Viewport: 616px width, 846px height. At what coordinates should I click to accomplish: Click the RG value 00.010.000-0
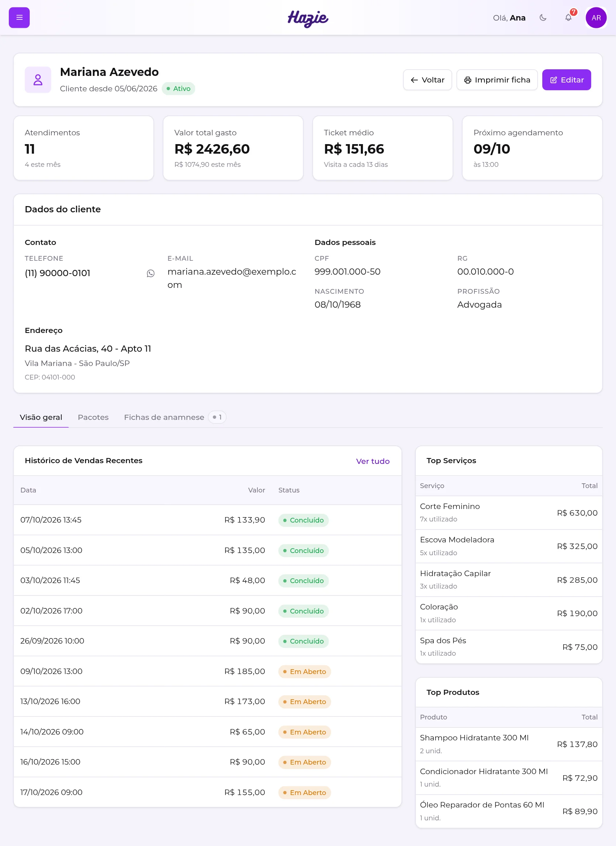pyautogui.click(x=485, y=272)
